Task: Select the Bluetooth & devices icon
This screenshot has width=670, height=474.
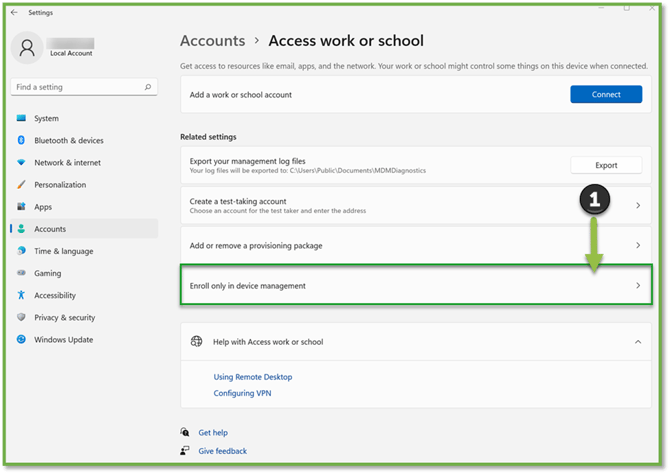Action: click(x=20, y=141)
